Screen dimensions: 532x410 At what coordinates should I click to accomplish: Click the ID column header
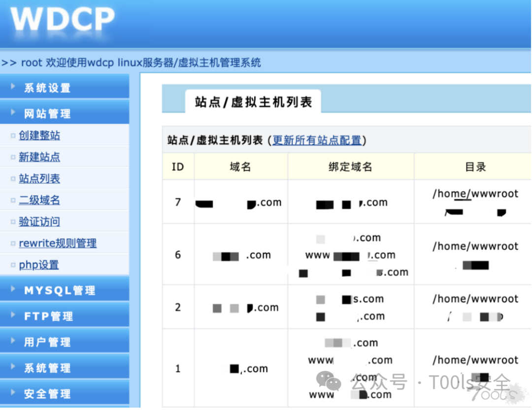click(x=178, y=167)
